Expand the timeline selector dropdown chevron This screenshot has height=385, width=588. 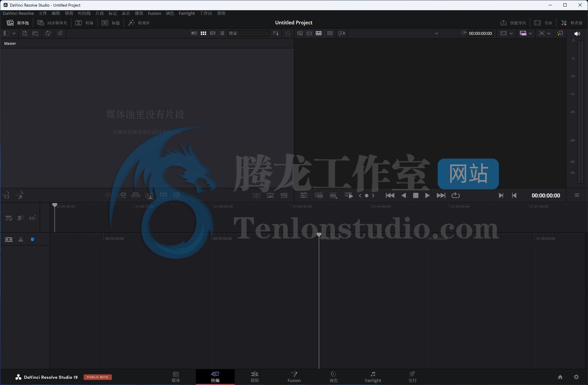[436, 33]
